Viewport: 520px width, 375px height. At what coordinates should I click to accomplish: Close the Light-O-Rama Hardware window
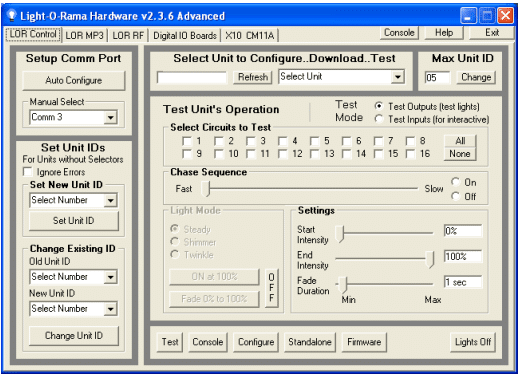pos(505,16)
